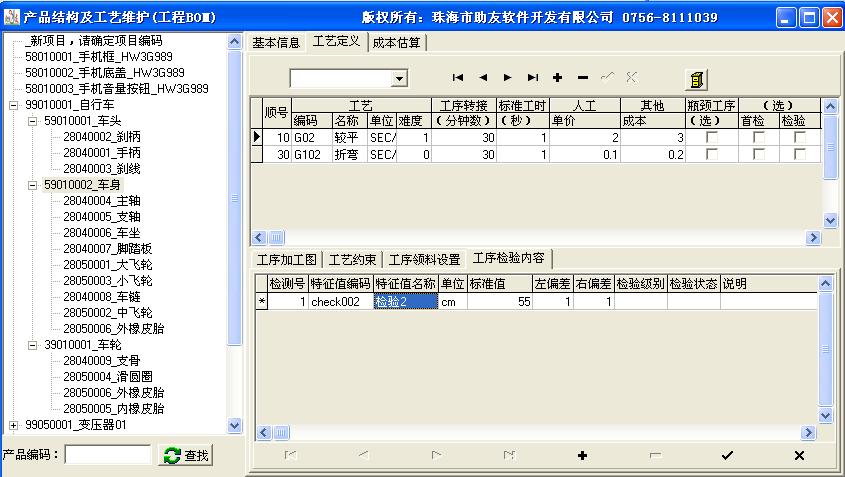The width and height of the screenshot is (845, 477).
Task: Collapse the 59010001_车头 node
Action: point(32,121)
